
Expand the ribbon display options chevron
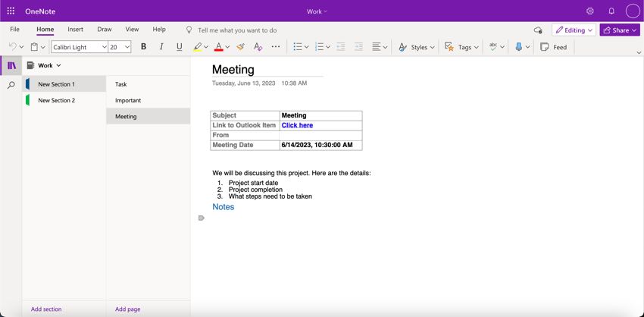639,52
